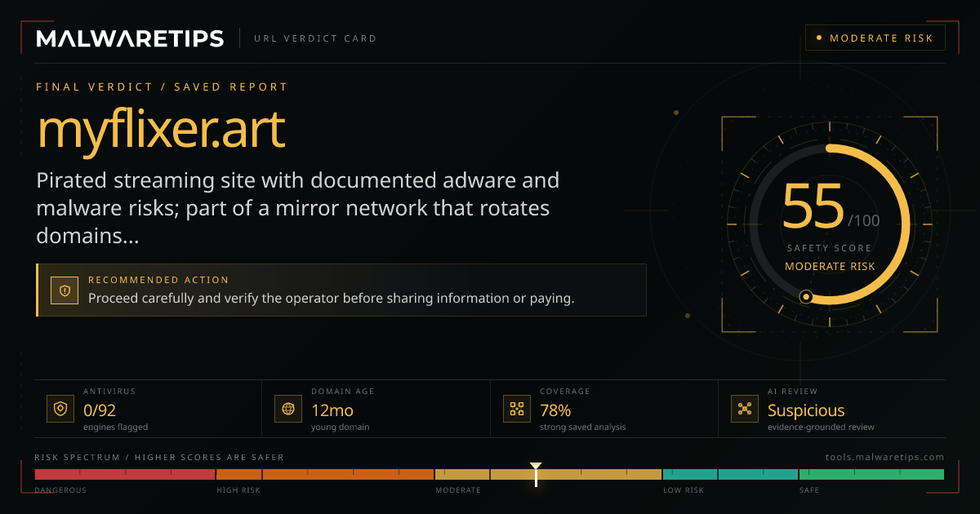Click the Domain Age globe icon
The width and height of the screenshot is (980, 514).
287,409
